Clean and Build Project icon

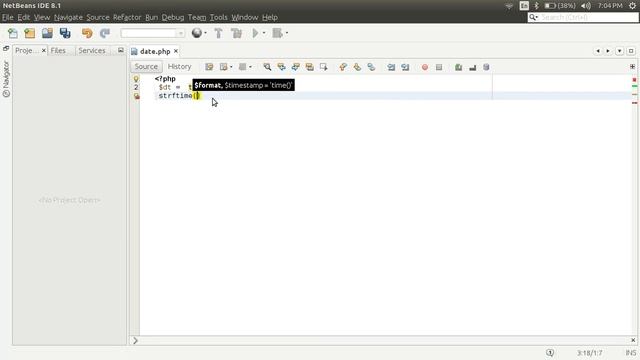click(x=236, y=33)
